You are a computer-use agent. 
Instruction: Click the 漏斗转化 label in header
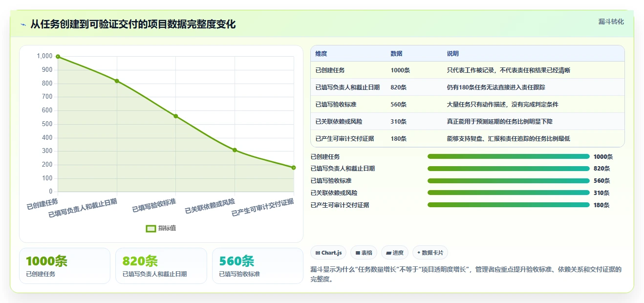pyautogui.click(x=611, y=22)
